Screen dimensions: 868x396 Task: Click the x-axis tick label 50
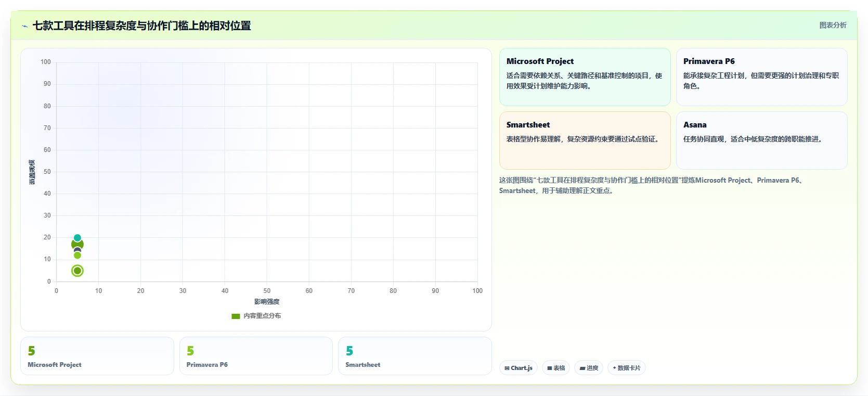267,291
